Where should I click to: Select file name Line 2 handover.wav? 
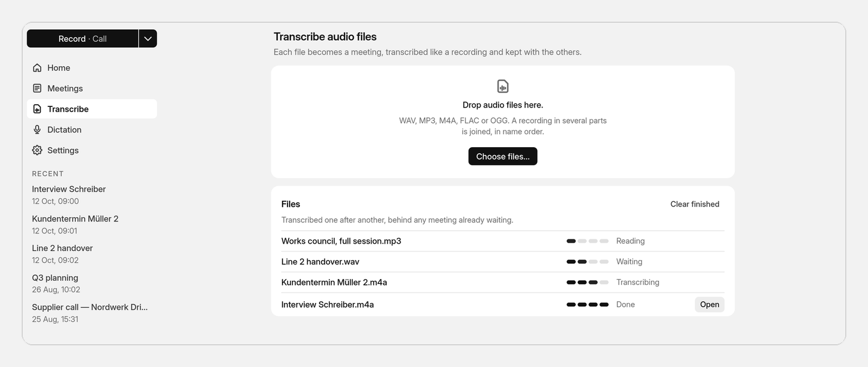point(320,262)
